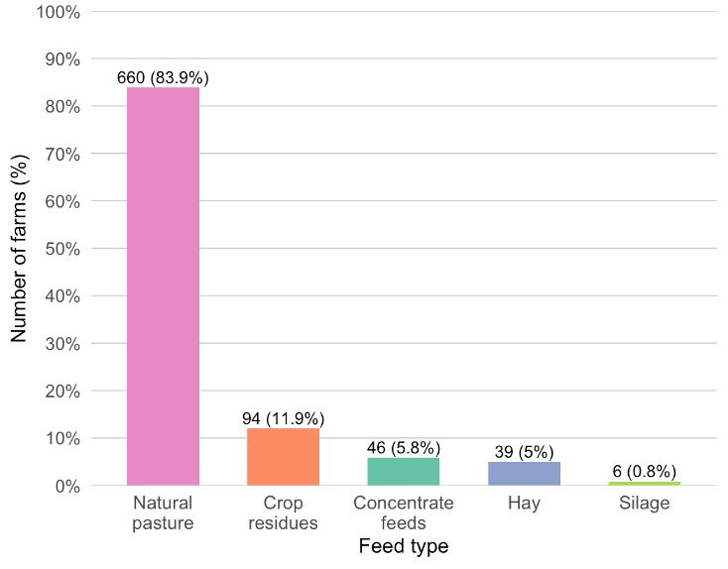Screen dimensions: 728x569
Task: Click the 0% y-axis tick label
Action: pyautogui.click(x=66, y=486)
